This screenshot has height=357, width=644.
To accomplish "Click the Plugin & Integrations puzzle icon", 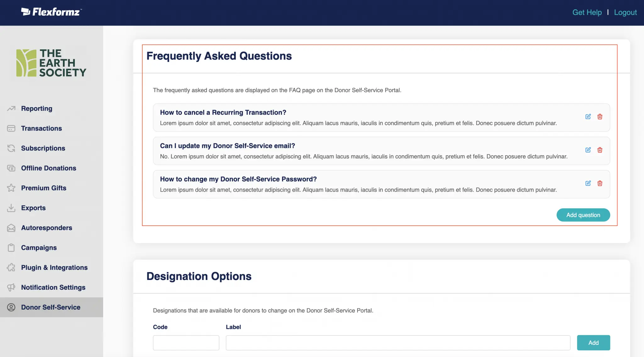I will (11, 268).
